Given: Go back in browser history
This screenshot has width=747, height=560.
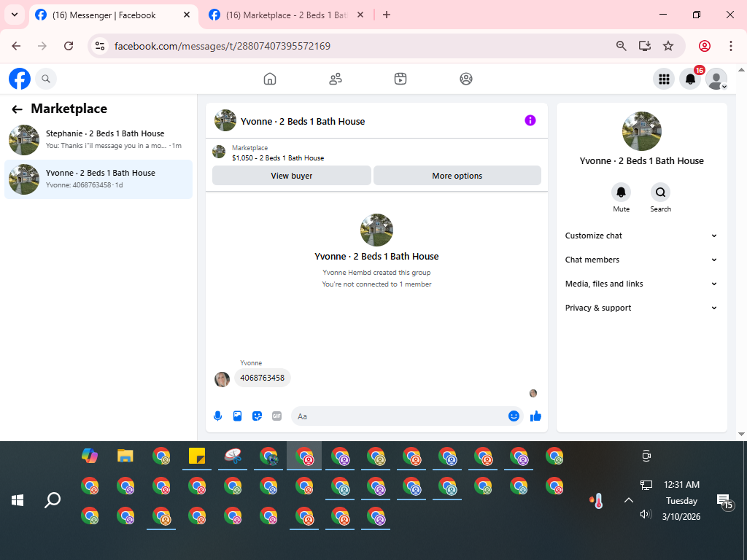Looking at the screenshot, I should click(16, 46).
